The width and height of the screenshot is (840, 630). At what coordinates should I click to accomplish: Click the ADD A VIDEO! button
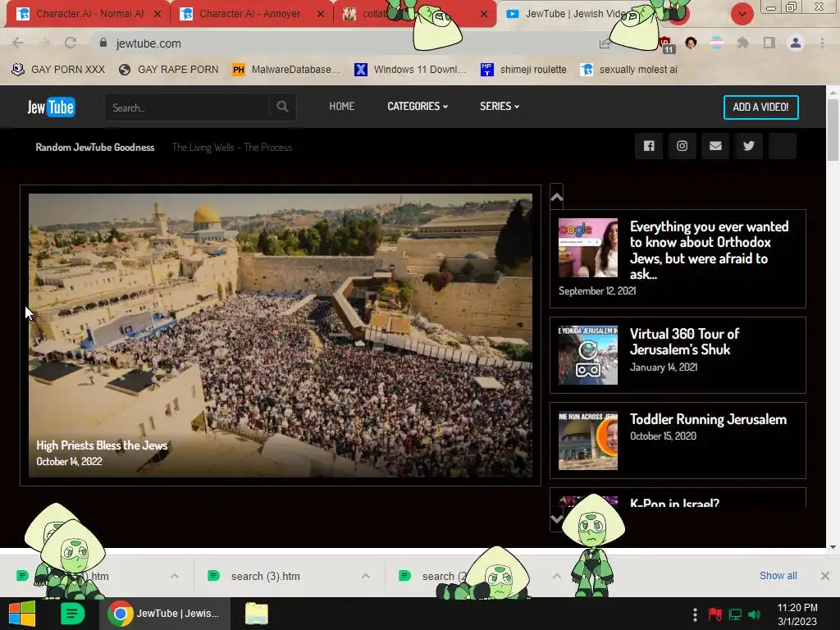(x=760, y=107)
